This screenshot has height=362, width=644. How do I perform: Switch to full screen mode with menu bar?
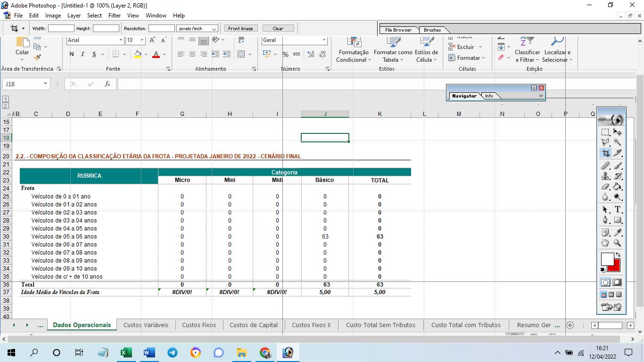[x=611, y=295]
